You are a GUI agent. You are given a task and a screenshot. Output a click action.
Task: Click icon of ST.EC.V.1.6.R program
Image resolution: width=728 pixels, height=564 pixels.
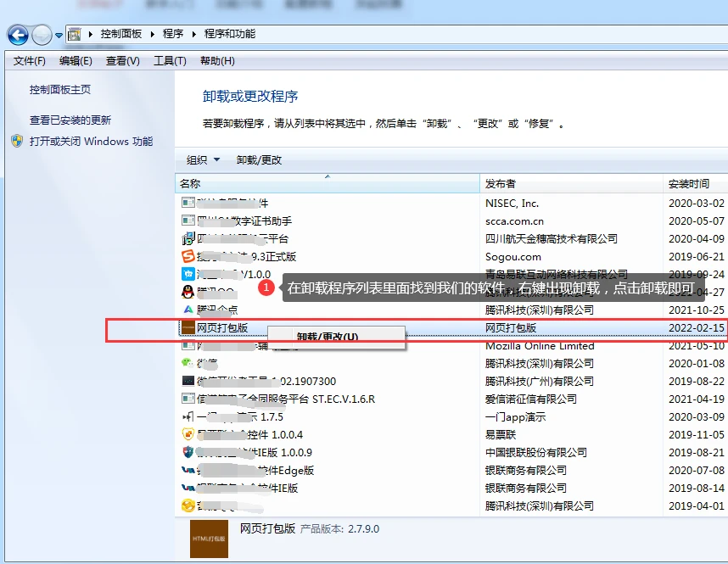click(x=188, y=399)
